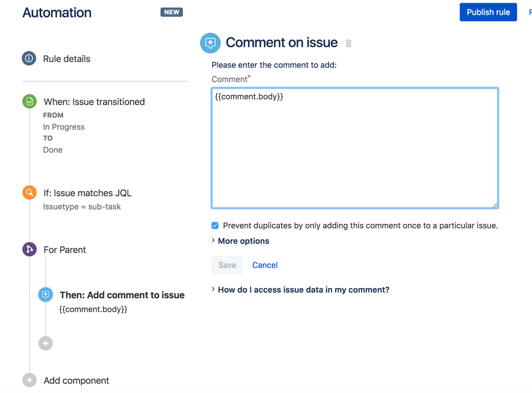Click the NEW badge beside Automation

[x=171, y=12]
